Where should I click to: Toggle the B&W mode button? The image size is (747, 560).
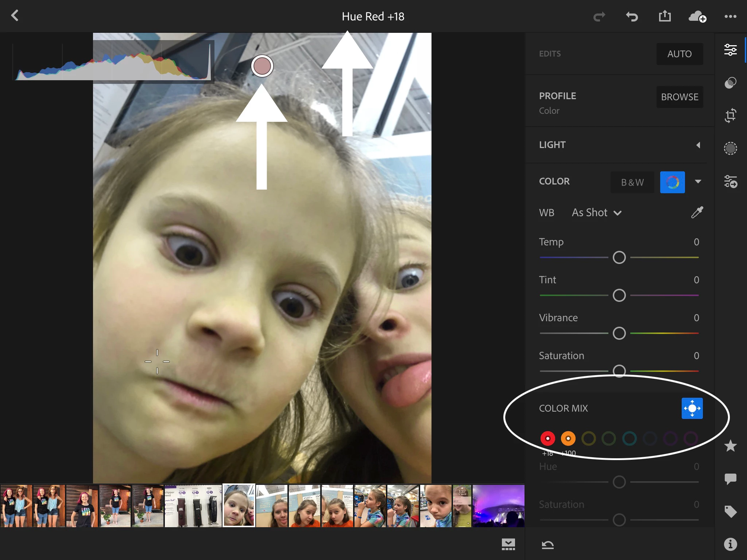click(632, 182)
